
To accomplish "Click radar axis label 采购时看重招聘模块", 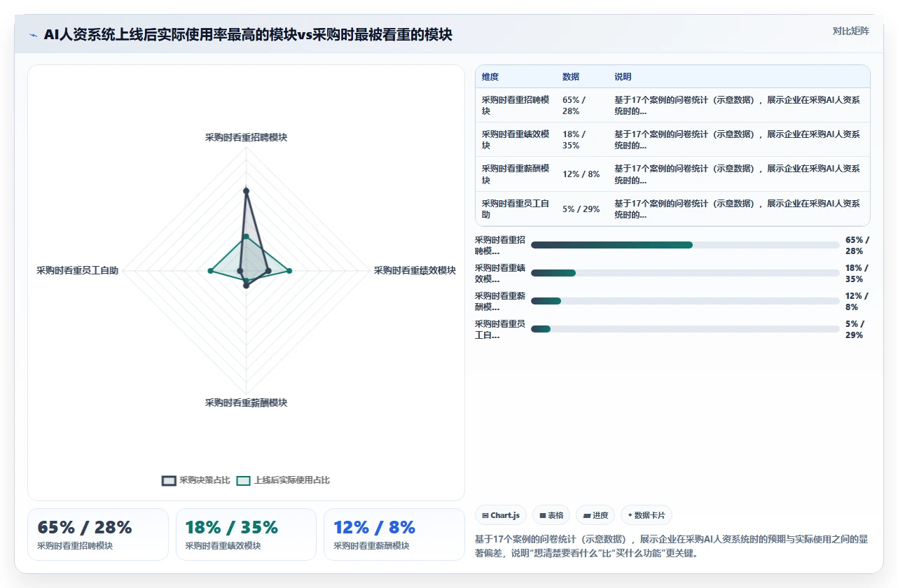I will point(246,137).
